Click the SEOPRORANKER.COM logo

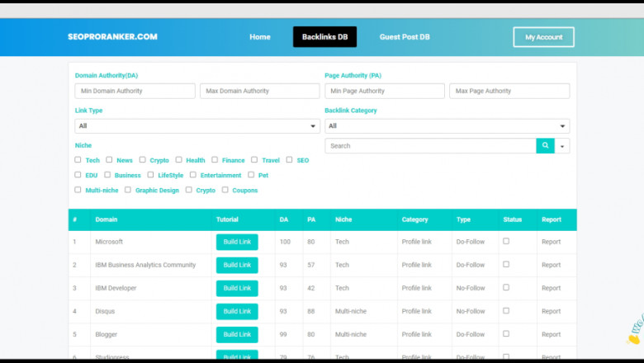pyautogui.click(x=112, y=37)
